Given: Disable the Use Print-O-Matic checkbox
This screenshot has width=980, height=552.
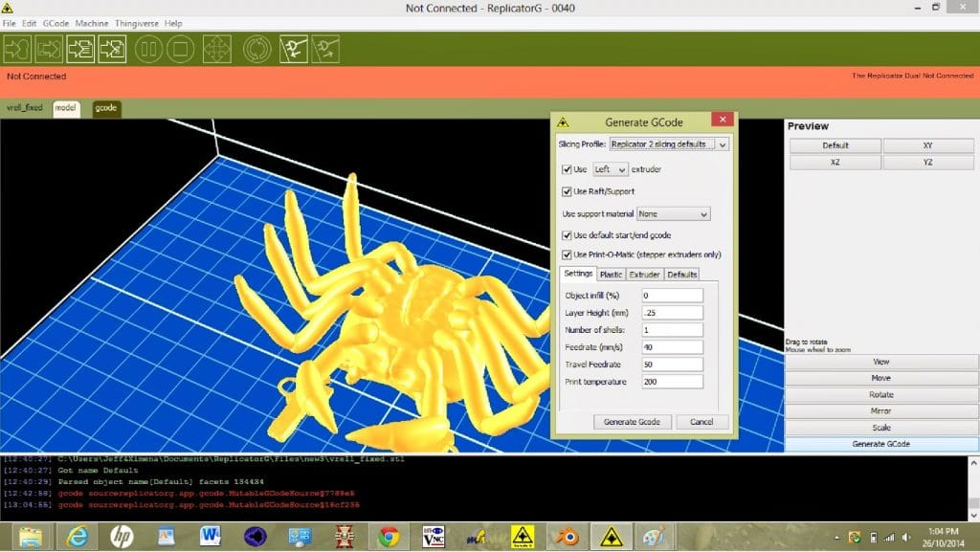Looking at the screenshot, I should pyautogui.click(x=567, y=254).
